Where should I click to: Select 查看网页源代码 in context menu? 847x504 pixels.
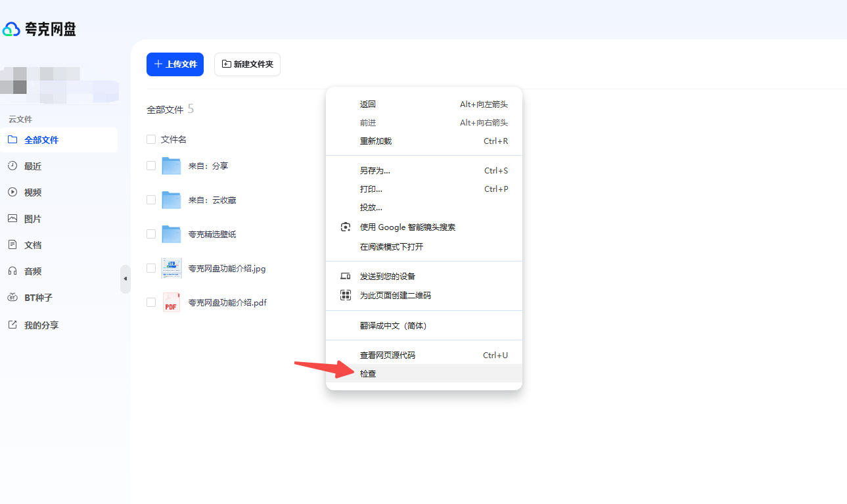[387, 355]
